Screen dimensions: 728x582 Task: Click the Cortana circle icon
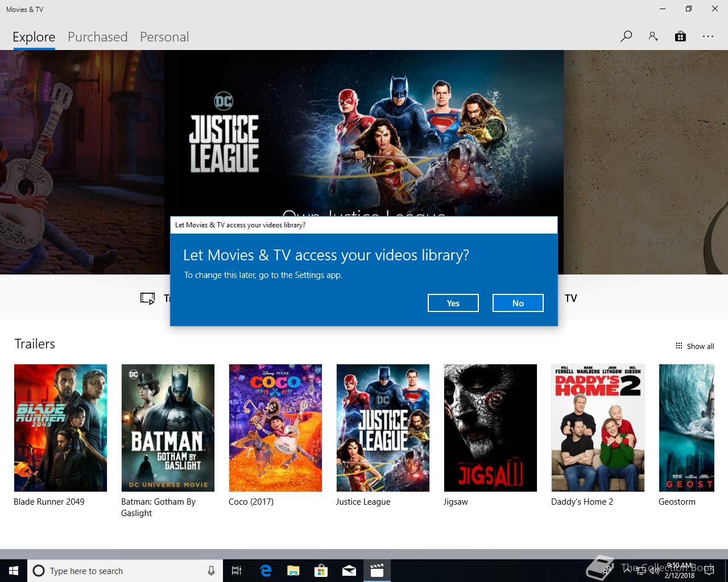(39, 571)
